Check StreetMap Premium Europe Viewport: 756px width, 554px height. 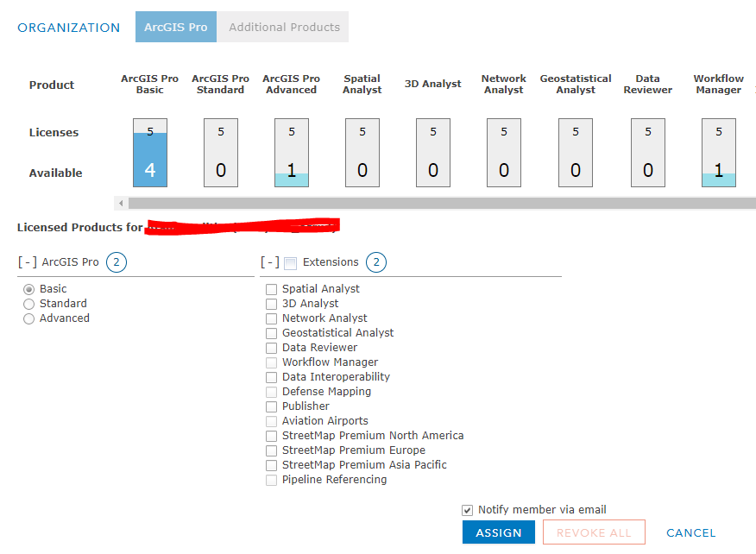[272, 450]
